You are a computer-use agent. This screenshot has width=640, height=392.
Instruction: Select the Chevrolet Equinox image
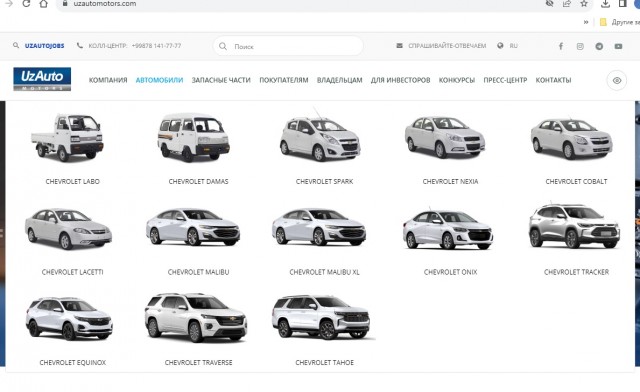tap(69, 318)
